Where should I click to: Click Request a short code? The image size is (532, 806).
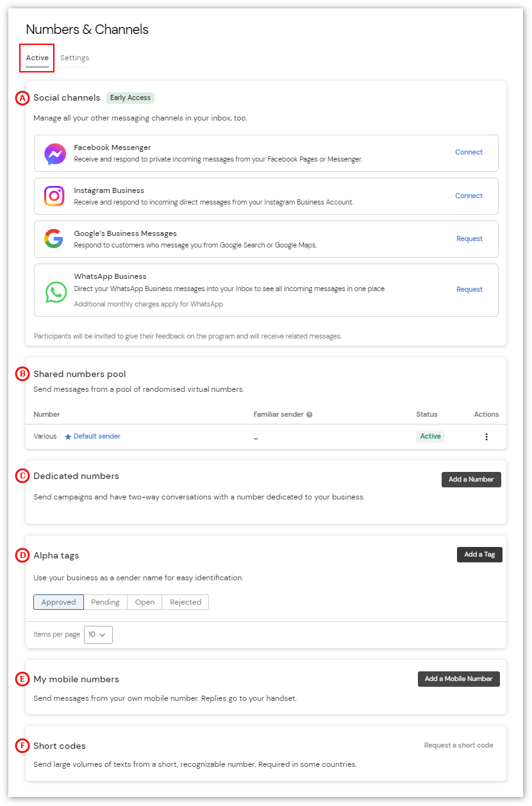click(x=458, y=745)
